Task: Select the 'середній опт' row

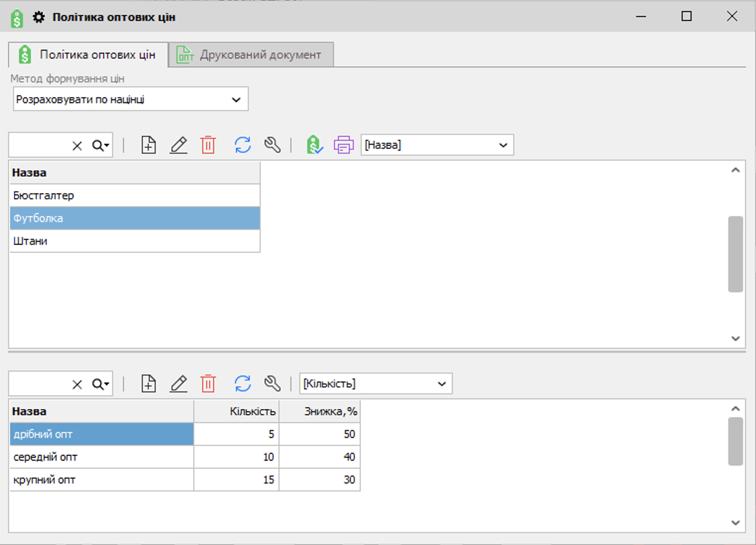Action: (102, 457)
